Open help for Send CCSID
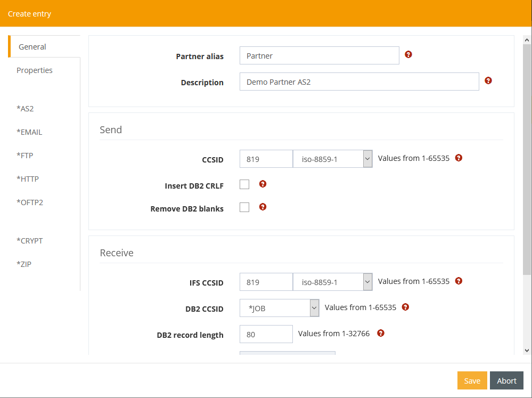The height and width of the screenshot is (398, 532). [459, 158]
